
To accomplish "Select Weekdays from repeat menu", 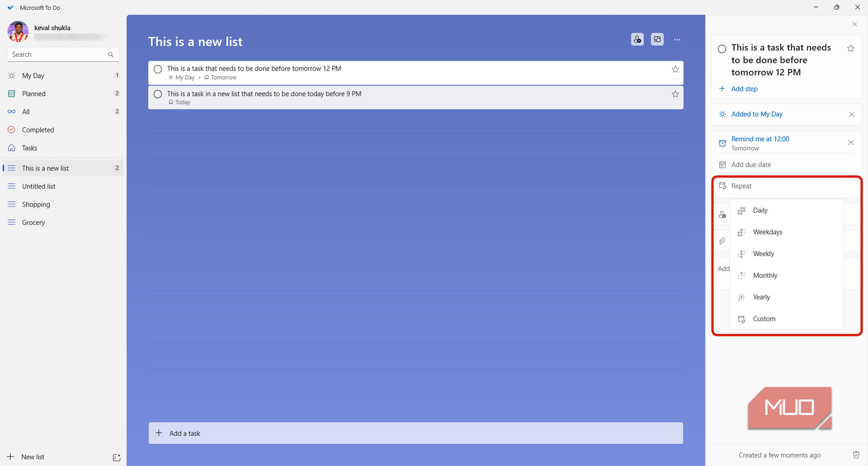I will point(786,232).
